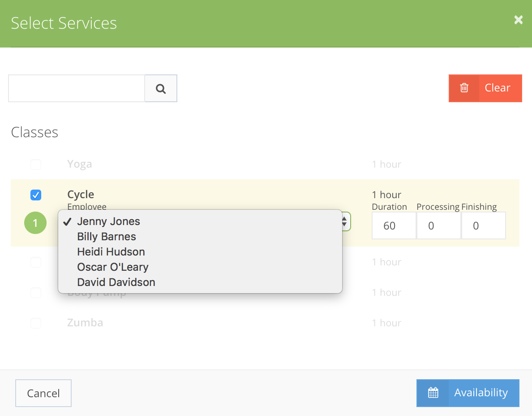Click into the search text field
532x416 pixels.
(x=76, y=88)
